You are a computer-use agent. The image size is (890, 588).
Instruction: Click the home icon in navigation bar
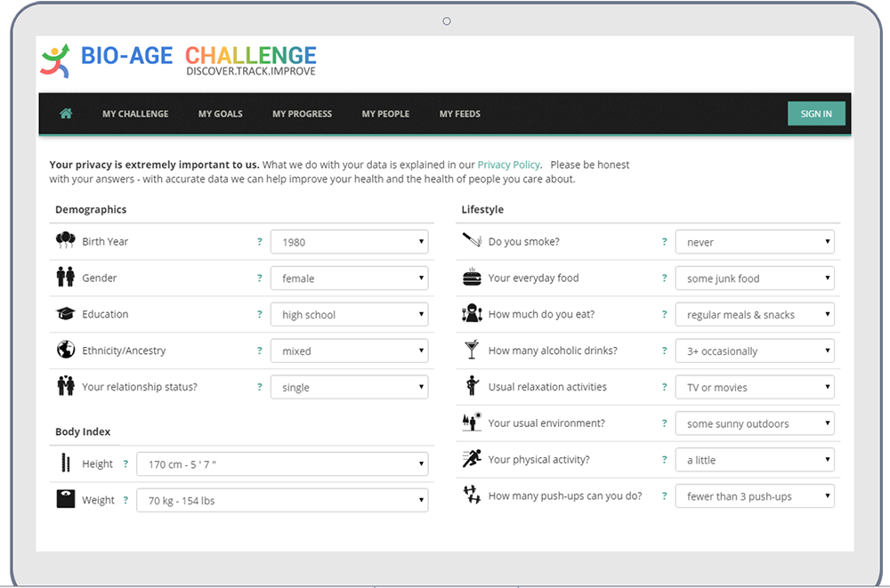point(66,114)
